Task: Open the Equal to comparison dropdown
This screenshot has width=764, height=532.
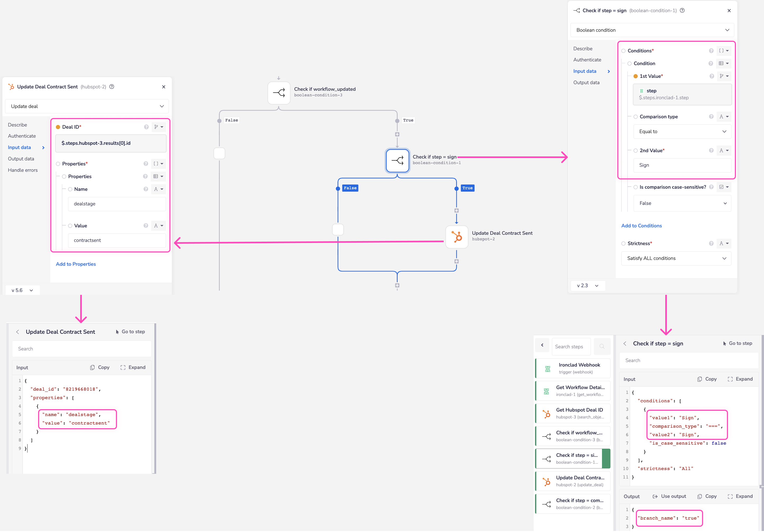Action: 682,132
